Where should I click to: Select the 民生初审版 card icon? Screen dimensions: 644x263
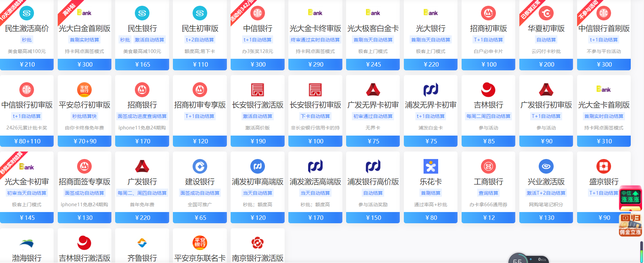tap(200, 13)
